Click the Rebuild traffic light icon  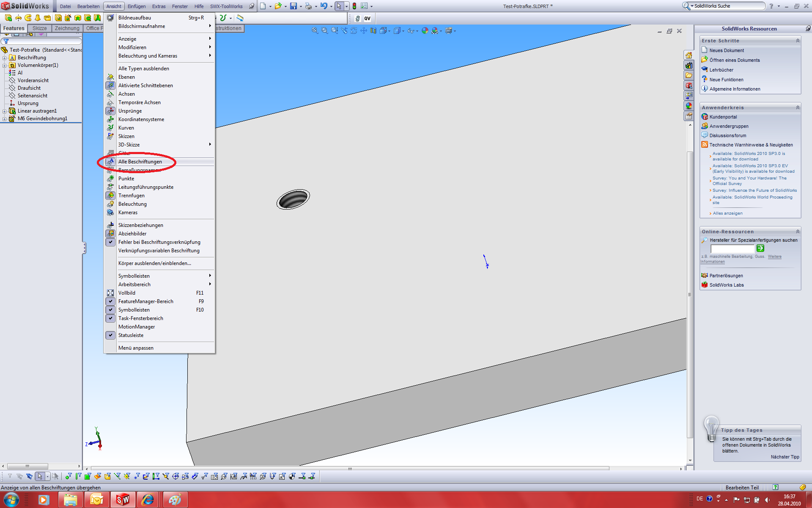pyautogui.click(x=354, y=6)
